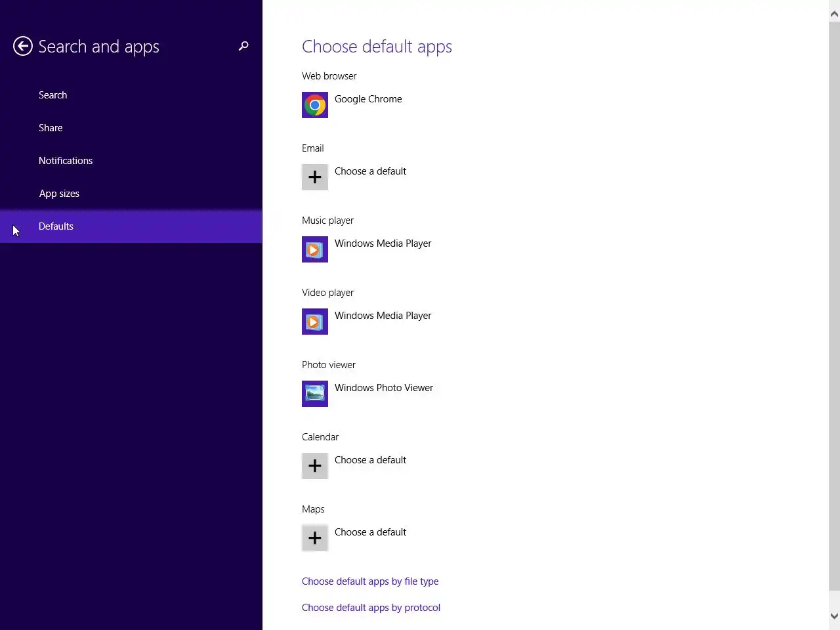Click the vertical scrollbar thumb

(x=834, y=305)
